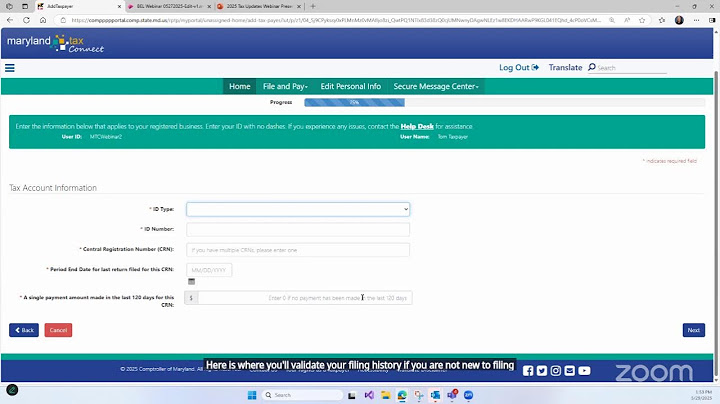The width and height of the screenshot is (720, 404).
Task: Open the hamburger side menu
Action: [10, 68]
